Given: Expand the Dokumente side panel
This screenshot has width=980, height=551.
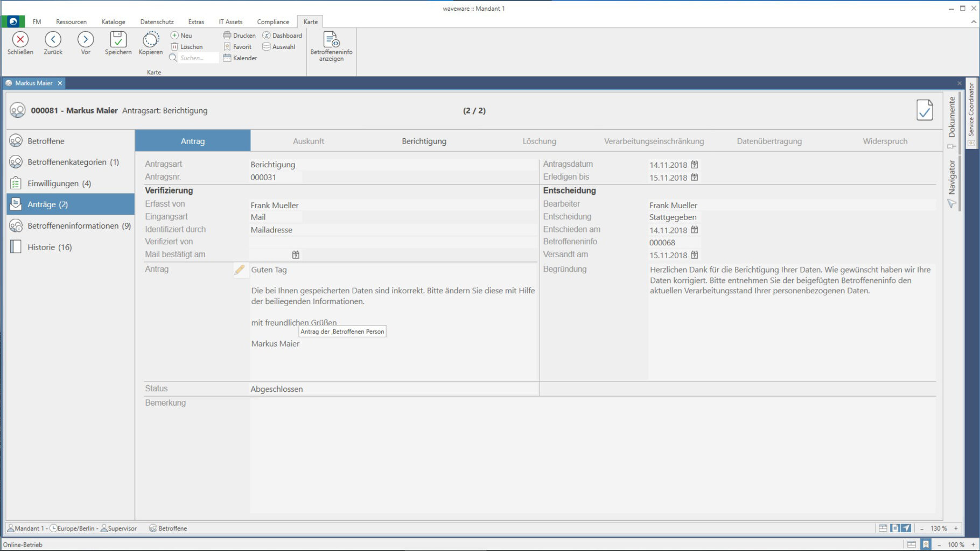Looking at the screenshot, I should tap(951, 118).
